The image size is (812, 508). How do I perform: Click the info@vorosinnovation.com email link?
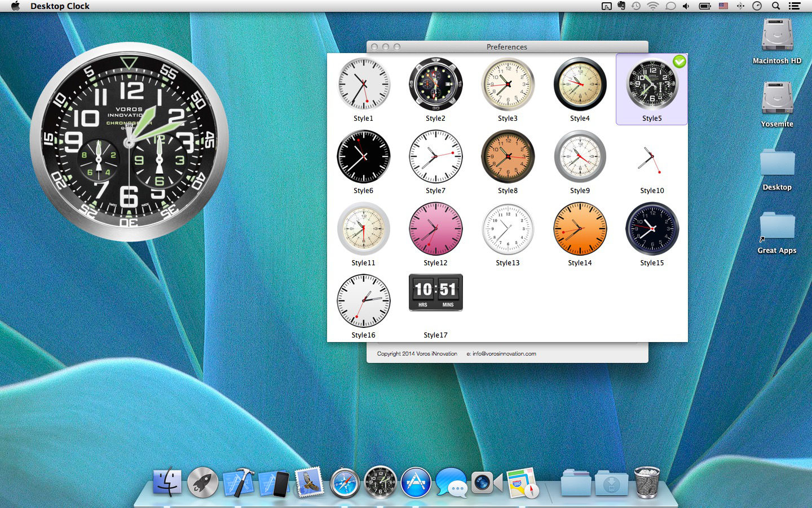(x=504, y=354)
